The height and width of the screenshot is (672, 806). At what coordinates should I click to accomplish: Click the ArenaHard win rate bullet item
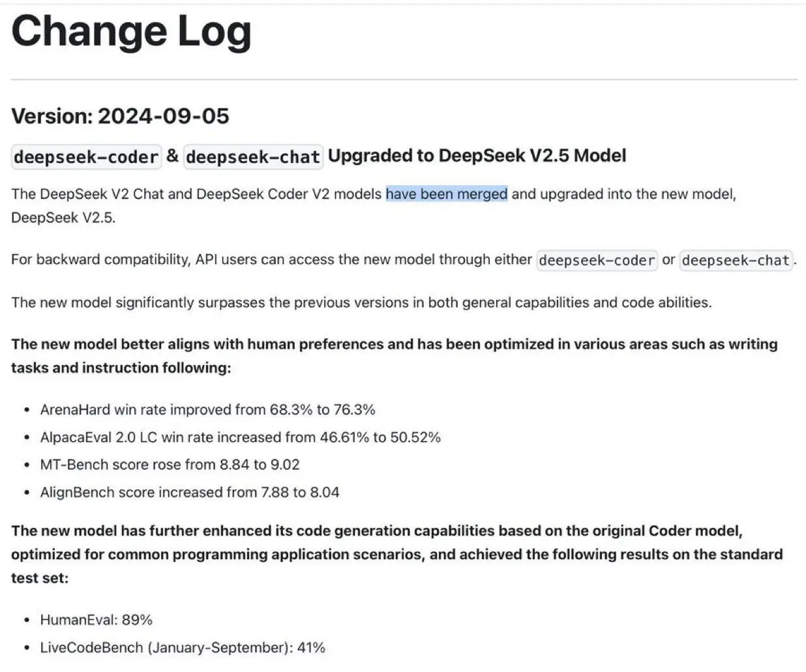click(207, 410)
